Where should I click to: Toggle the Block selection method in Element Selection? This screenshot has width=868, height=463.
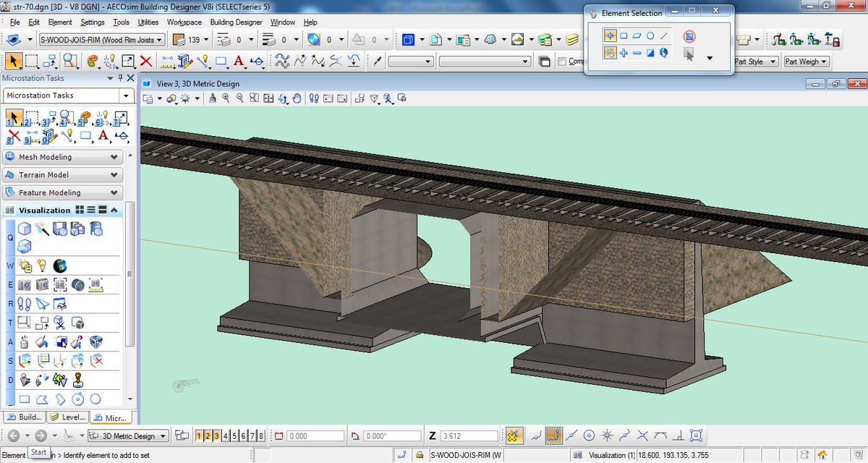coord(624,35)
